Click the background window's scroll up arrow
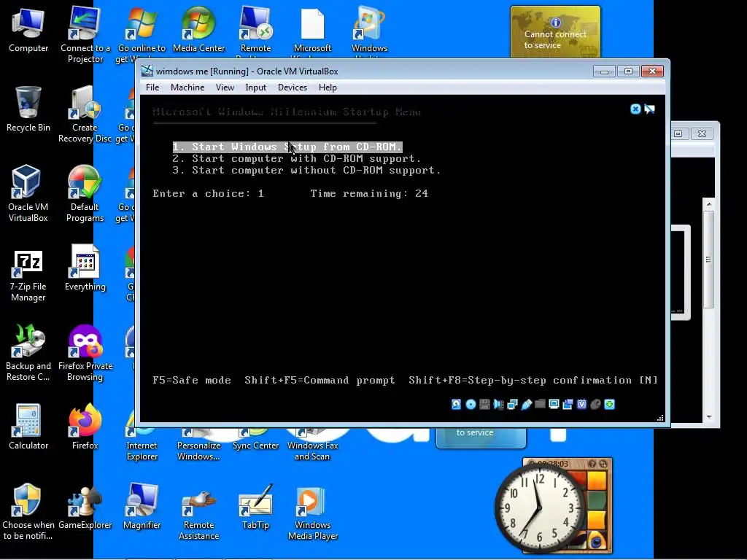 click(709, 204)
